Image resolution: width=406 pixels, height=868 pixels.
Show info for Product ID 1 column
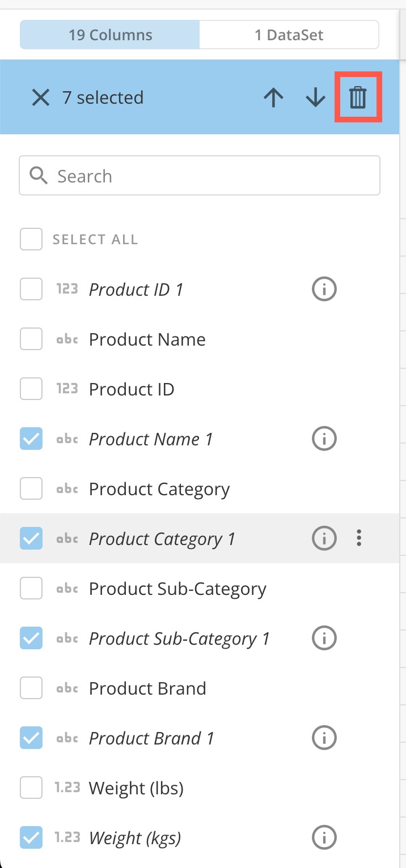click(324, 290)
